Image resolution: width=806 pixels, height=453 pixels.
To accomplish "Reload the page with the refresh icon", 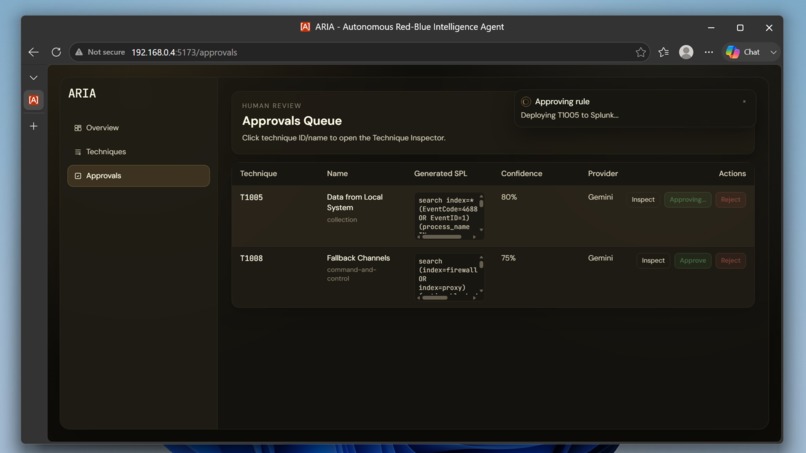I will [x=56, y=52].
